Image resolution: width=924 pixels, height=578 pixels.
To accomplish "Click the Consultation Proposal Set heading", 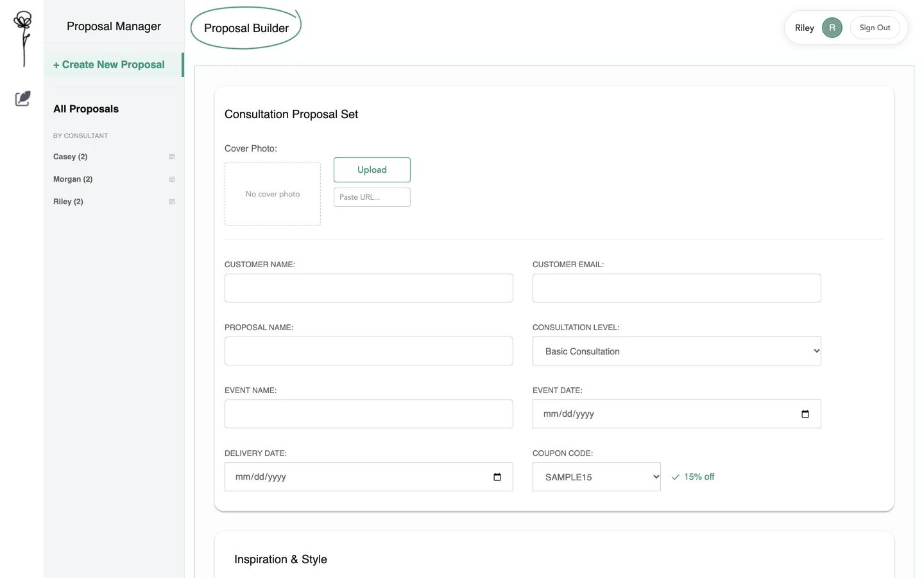I will 291,114.
